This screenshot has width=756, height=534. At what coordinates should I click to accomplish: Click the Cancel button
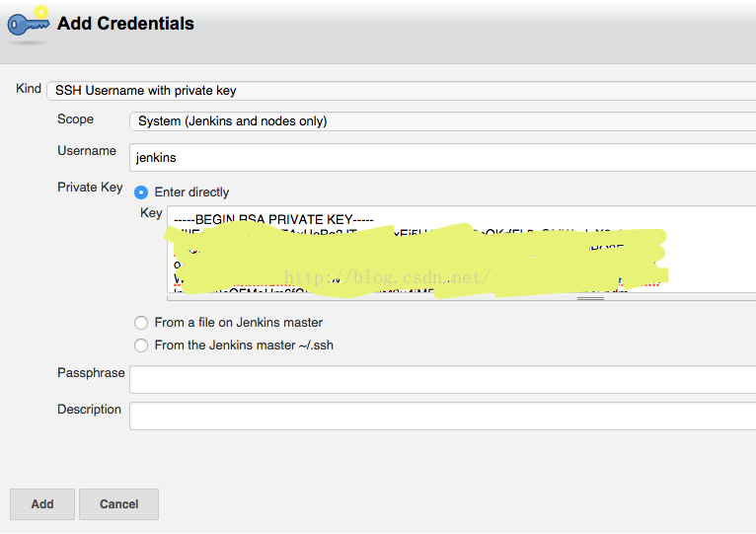tap(118, 504)
